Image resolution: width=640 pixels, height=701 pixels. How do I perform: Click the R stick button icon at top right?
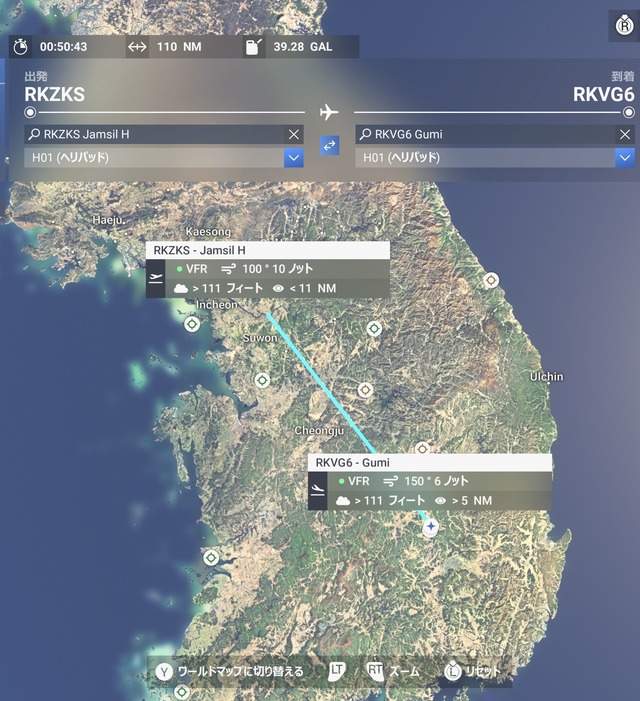coord(624,25)
